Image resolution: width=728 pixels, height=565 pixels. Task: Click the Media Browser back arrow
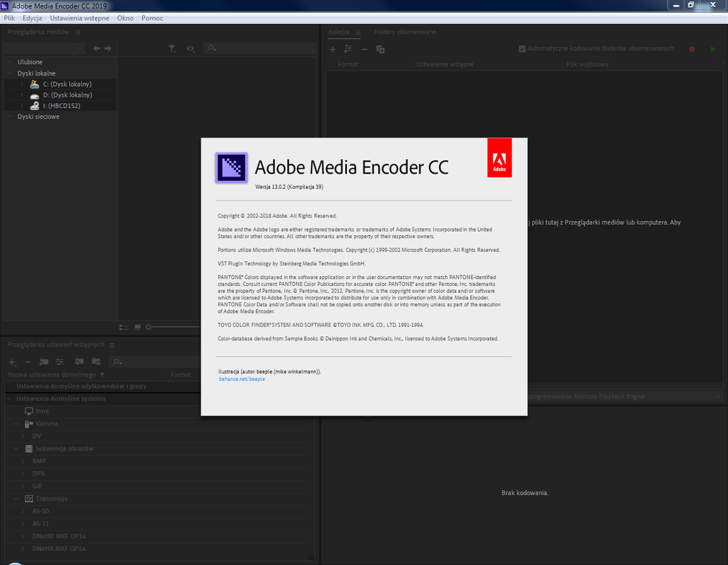tap(96, 48)
